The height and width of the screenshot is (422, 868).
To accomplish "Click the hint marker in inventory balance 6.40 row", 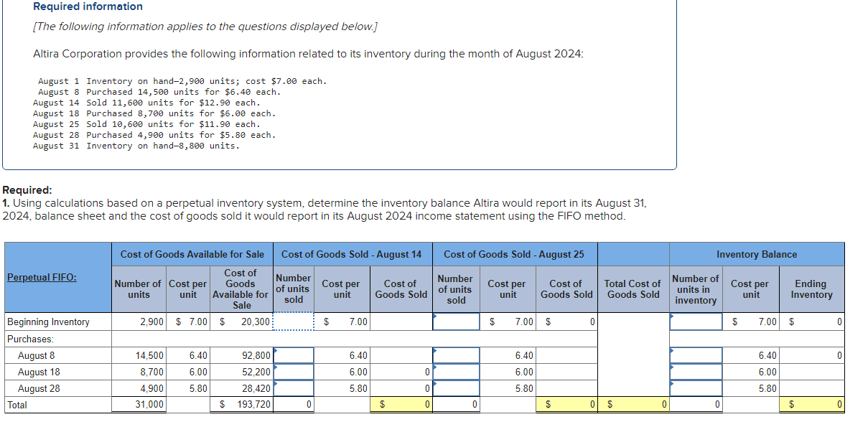I will [x=673, y=349].
